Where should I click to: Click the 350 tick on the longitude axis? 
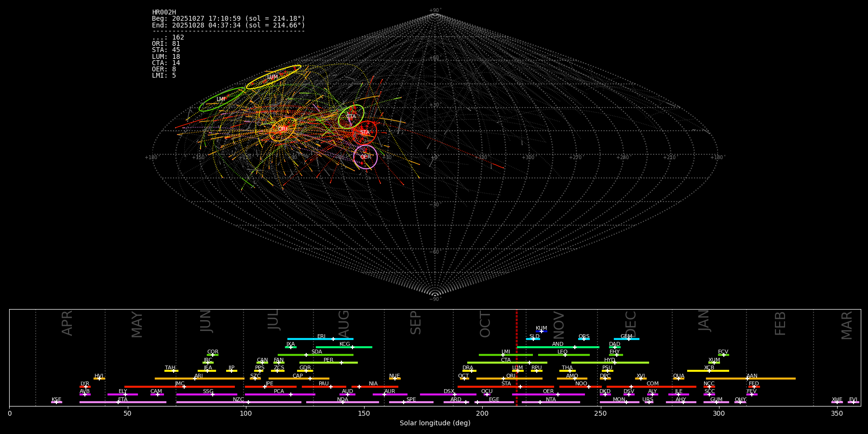[x=837, y=414]
